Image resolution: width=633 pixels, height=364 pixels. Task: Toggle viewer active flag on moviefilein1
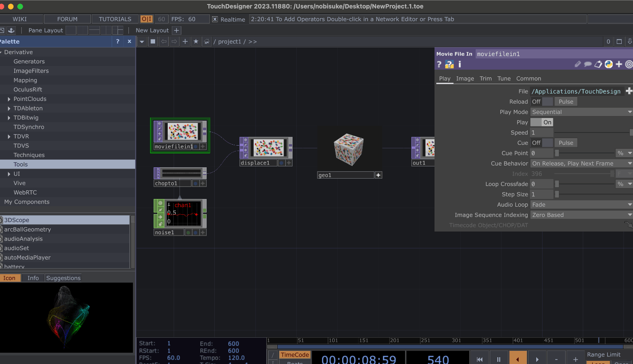click(x=203, y=147)
